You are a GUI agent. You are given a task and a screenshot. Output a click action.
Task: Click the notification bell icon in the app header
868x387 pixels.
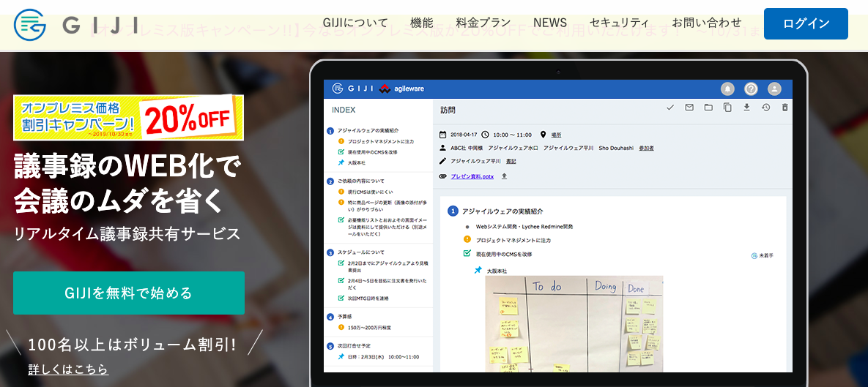coord(727,89)
